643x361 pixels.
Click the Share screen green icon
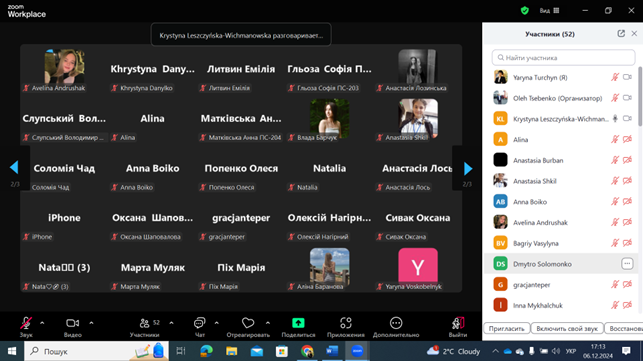(x=298, y=323)
